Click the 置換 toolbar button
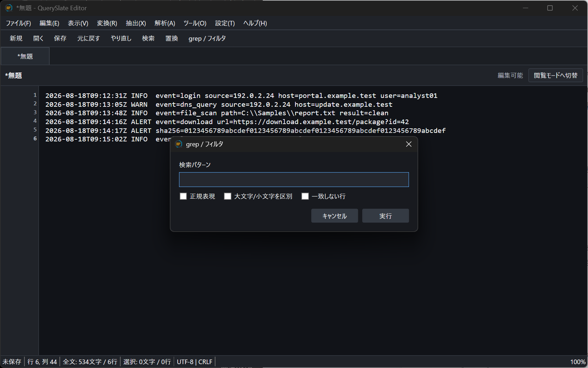588x368 pixels. click(172, 39)
